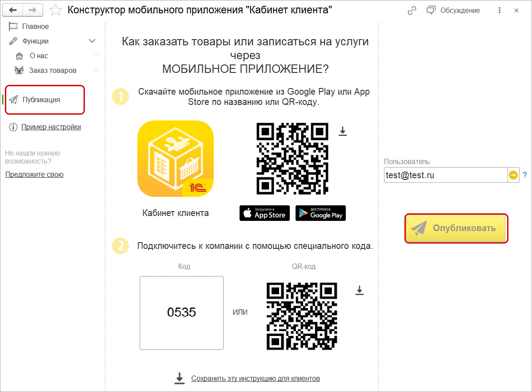Copy link using the chain icon
532x392 pixels.
click(x=412, y=11)
